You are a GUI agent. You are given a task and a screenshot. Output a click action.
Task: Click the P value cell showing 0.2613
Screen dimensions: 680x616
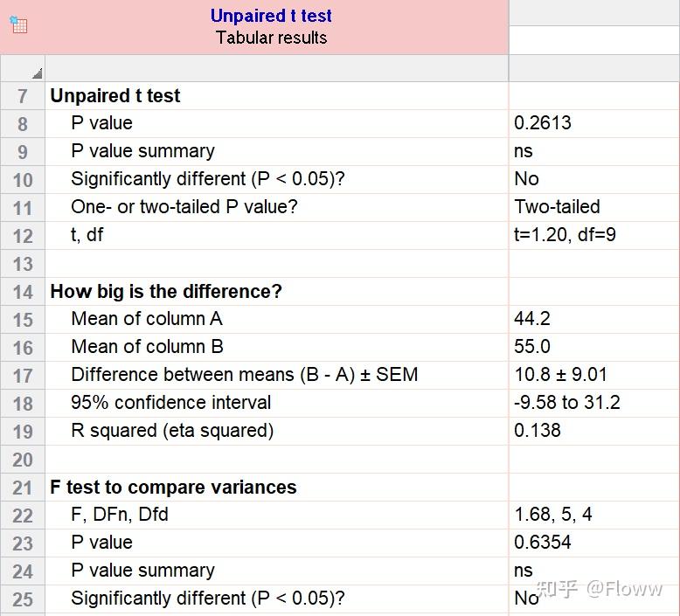point(543,123)
